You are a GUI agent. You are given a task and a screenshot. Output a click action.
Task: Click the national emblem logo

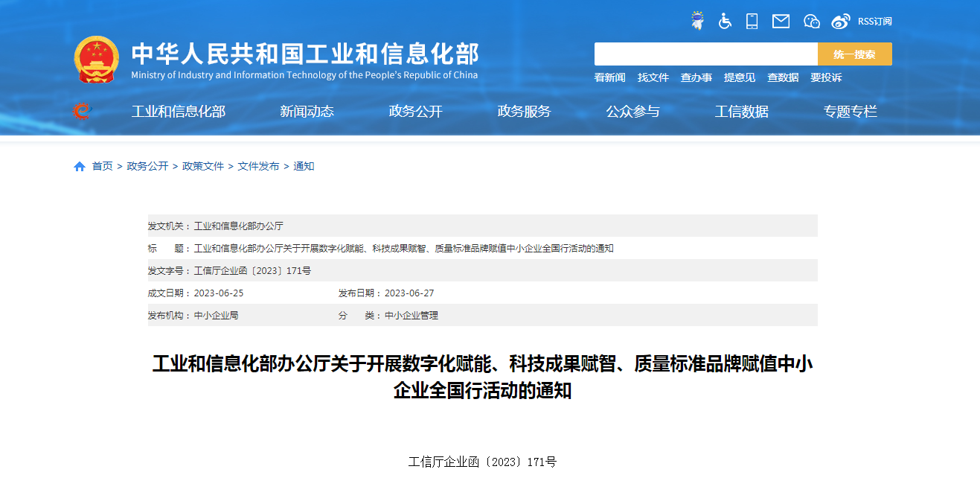(x=97, y=59)
